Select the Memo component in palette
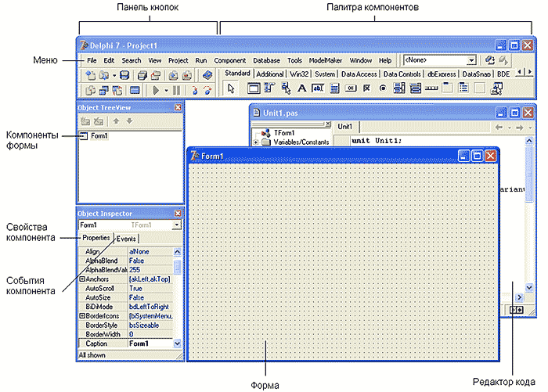 pyautogui.click(x=334, y=88)
